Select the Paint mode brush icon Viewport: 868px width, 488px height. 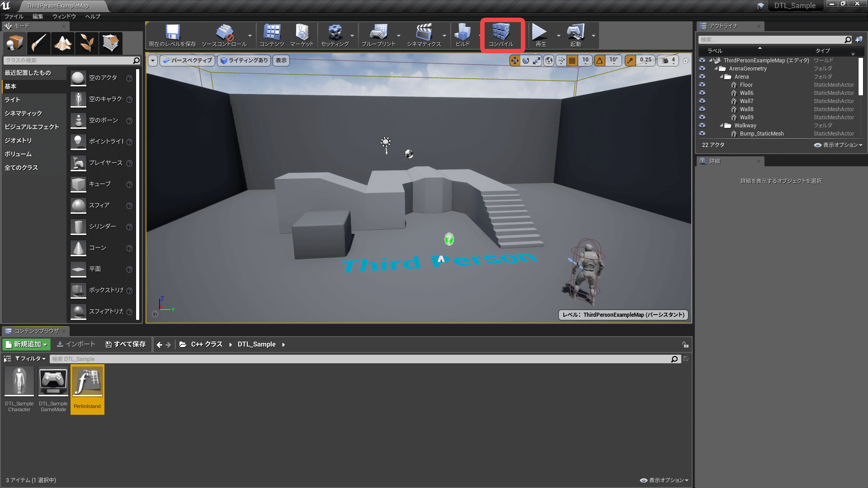(38, 43)
